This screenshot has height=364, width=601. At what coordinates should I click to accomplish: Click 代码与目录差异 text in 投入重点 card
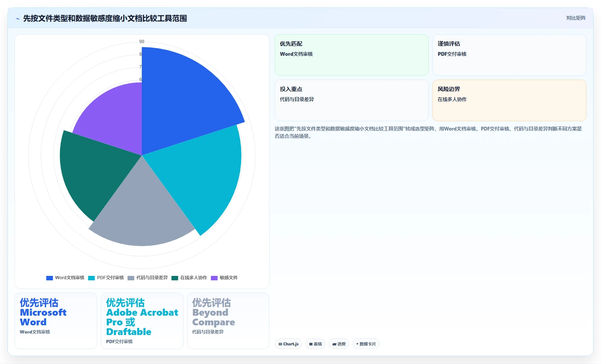click(297, 99)
